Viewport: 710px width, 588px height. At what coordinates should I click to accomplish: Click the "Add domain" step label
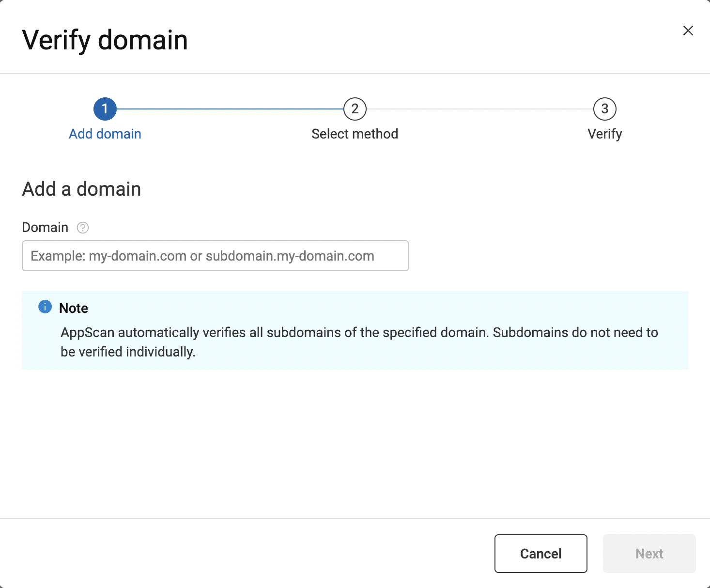point(105,134)
